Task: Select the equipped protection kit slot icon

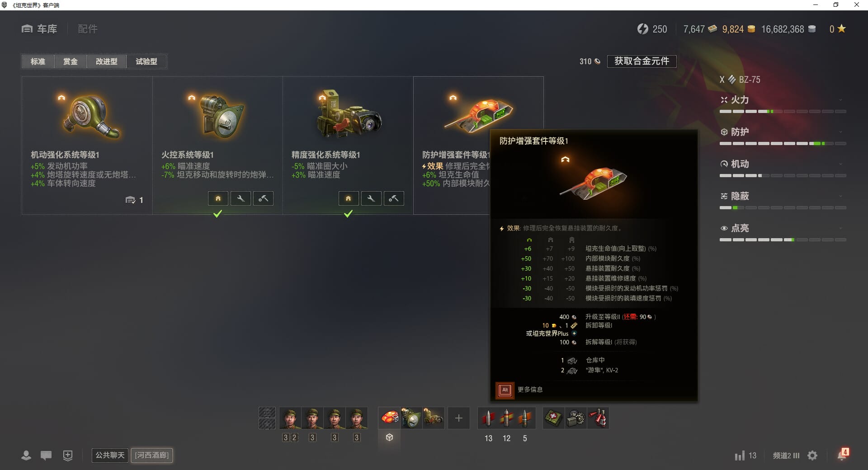Action: (389, 418)
